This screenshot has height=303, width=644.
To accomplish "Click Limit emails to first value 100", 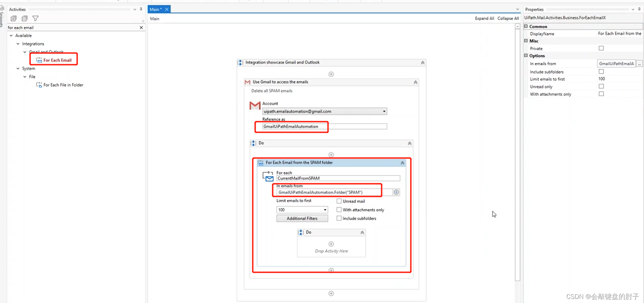I will [x=602, y=79].
